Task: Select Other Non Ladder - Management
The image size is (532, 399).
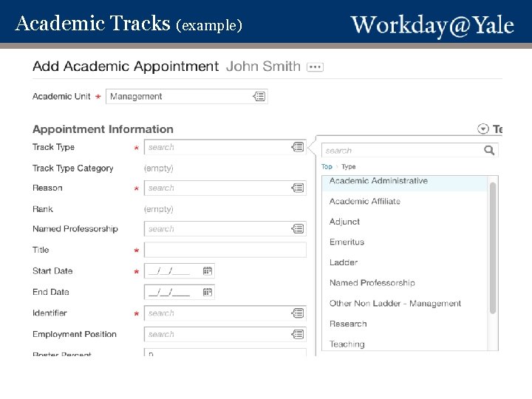Action: (x=404, y=303)
